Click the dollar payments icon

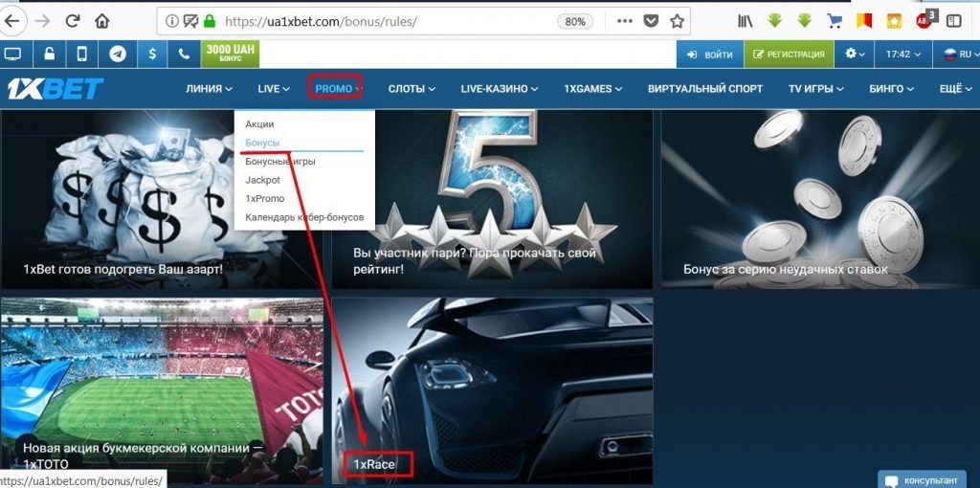click(x=152, y=55)
